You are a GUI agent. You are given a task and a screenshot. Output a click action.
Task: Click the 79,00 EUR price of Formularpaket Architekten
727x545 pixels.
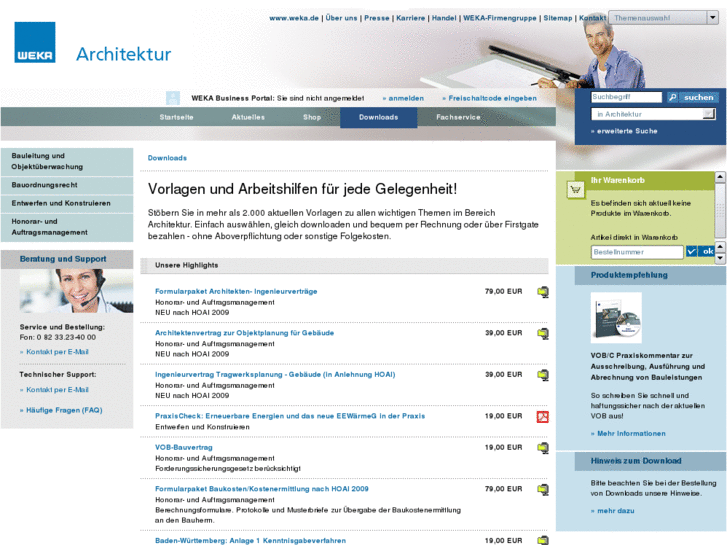click(x=504, y=291)
